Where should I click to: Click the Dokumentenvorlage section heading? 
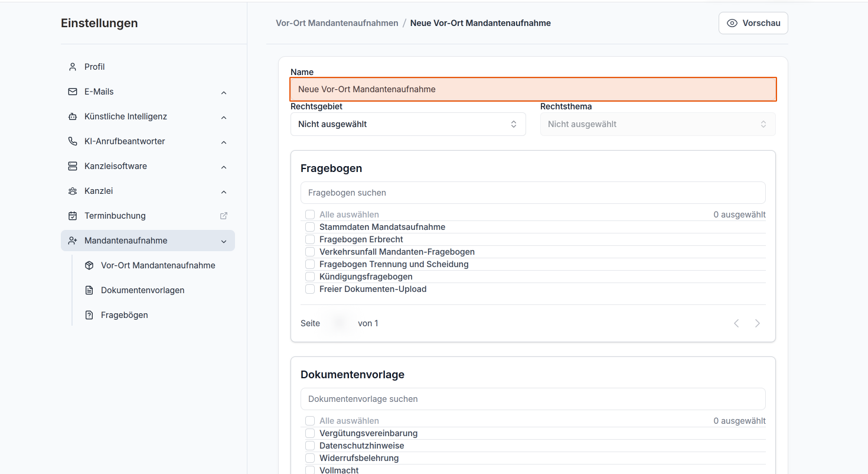coord(353,375)
